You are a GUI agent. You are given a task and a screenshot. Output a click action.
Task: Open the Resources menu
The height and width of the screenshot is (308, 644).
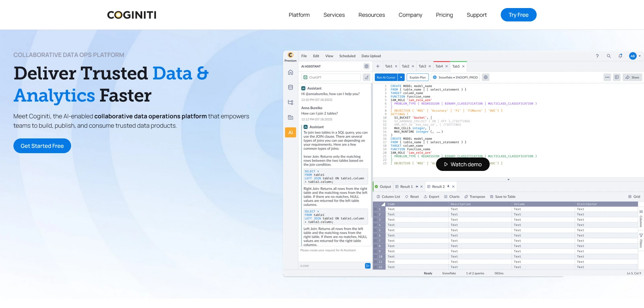pos(372,15)
